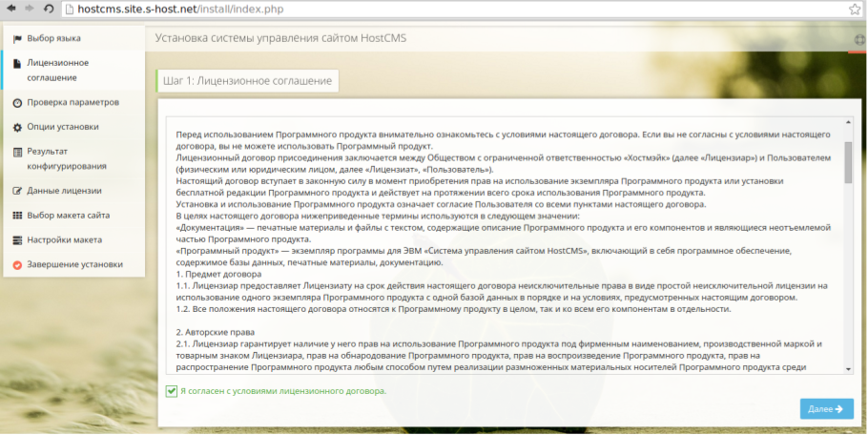Click the red check icon beside Завершение установки
The height and width of the screenshot is (435, 868).
pyautogui.click(x=17, y=264)
